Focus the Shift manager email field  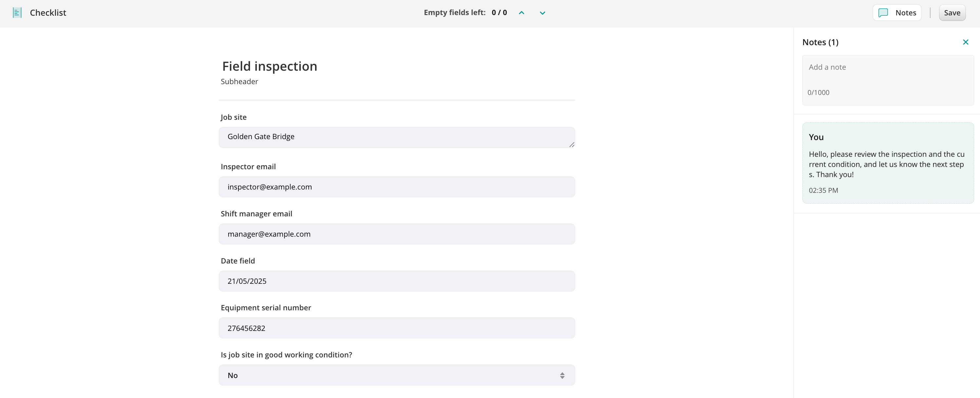pyautogui.click(x=396, y=234)
